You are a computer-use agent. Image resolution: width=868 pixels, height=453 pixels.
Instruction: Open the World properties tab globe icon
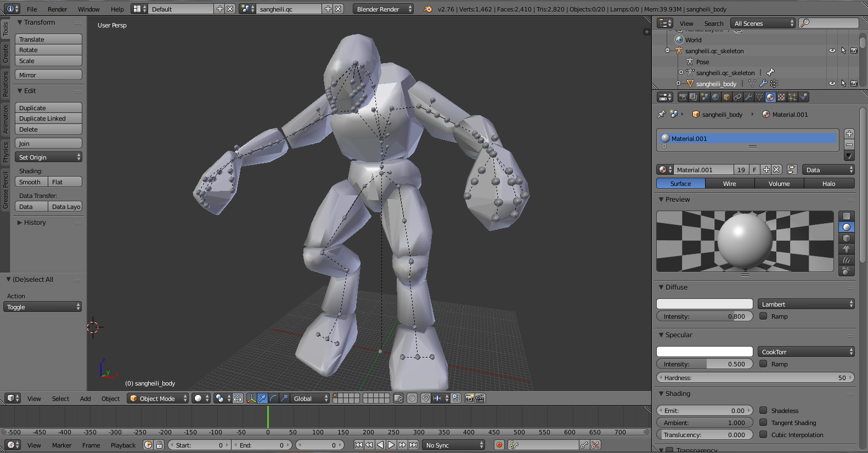715,97
